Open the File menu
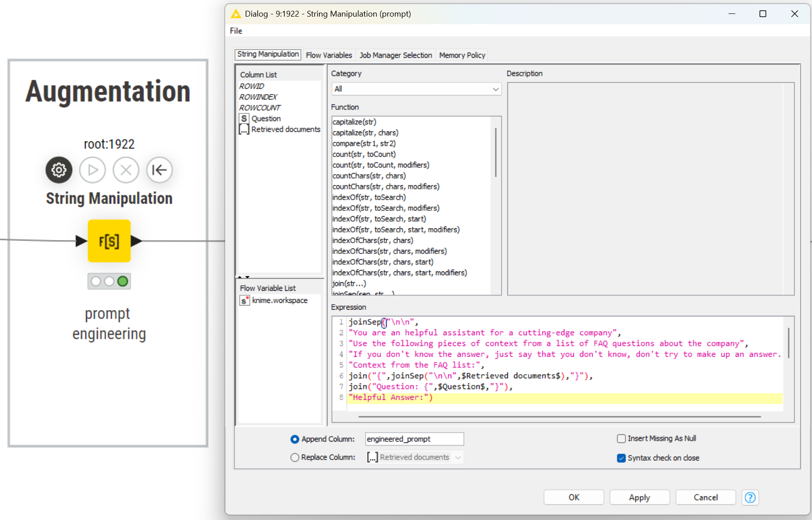This screenshot has height=520, width=812. point(236,31)
